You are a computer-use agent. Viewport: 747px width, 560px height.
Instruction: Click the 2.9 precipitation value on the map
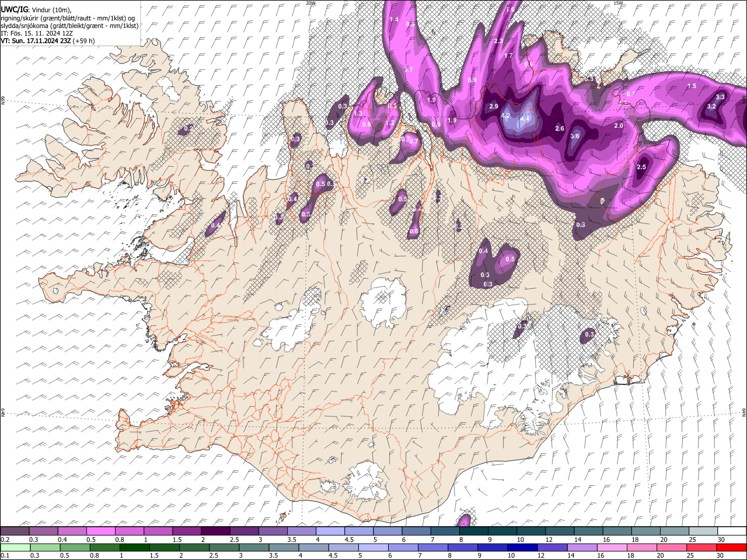click(493, 106)
